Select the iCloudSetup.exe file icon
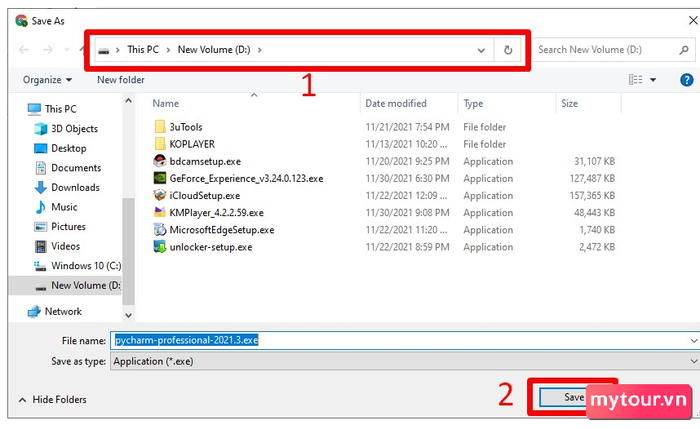The width and height of the screenshot is (700, 429). click(x=160, y=195)
